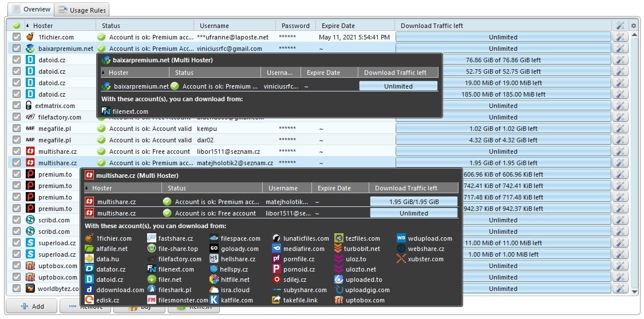
Task: Click the Add account button
Action: 32,306
